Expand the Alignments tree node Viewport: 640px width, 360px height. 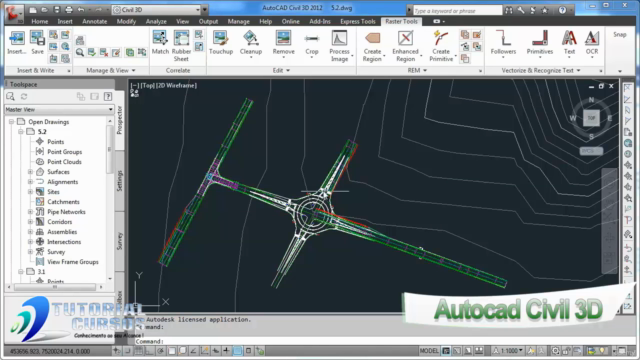click(30, 182)
